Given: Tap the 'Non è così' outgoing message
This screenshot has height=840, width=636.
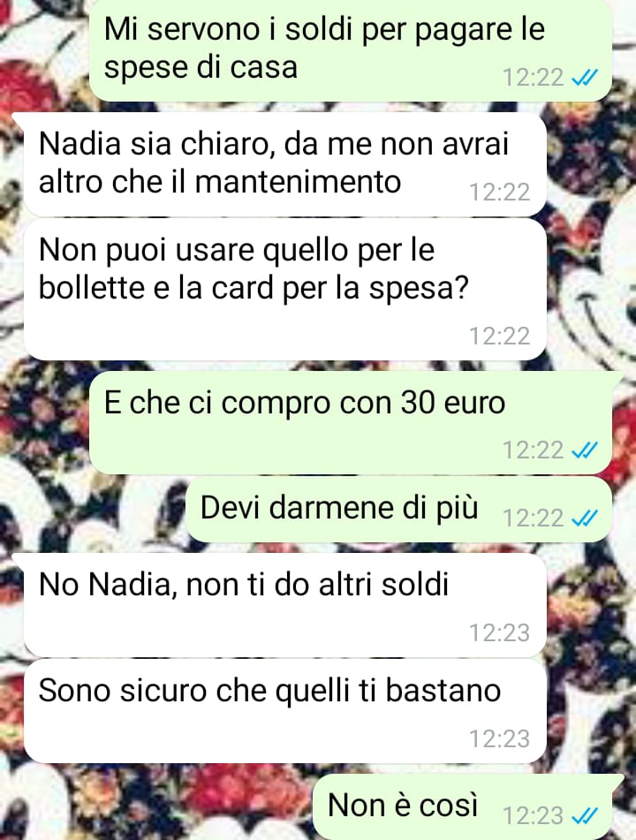Looking at the screenshot, I should pos(462,807).
